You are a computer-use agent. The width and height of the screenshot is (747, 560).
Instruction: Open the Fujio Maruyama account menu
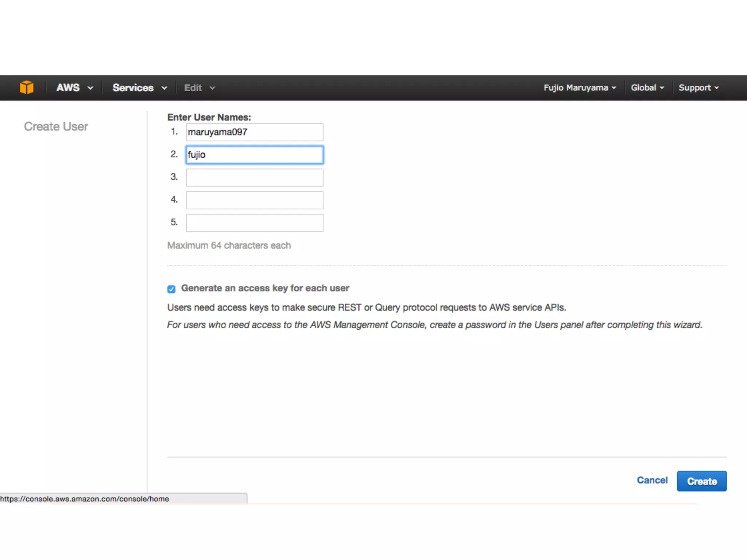point(579,88)
